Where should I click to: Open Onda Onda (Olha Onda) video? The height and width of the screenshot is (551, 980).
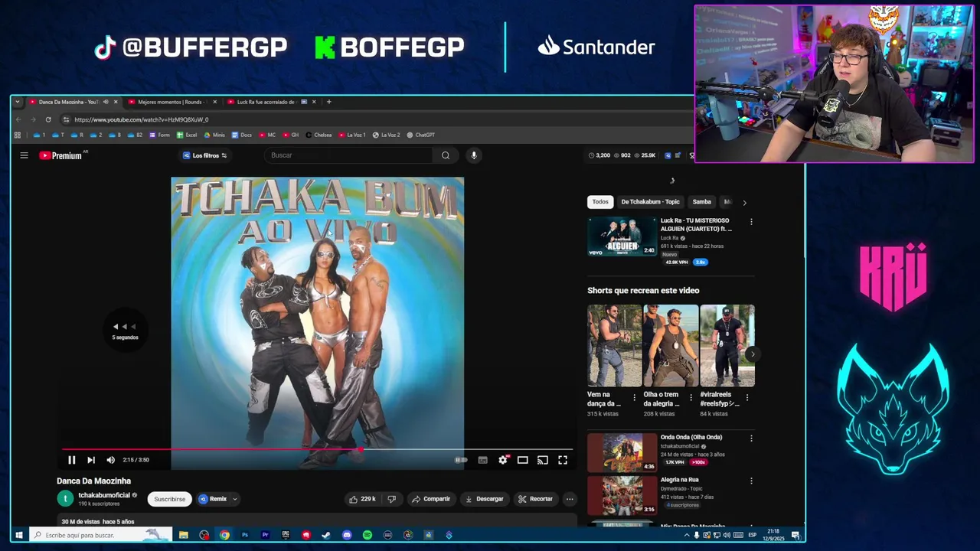(x=622, y=453)
